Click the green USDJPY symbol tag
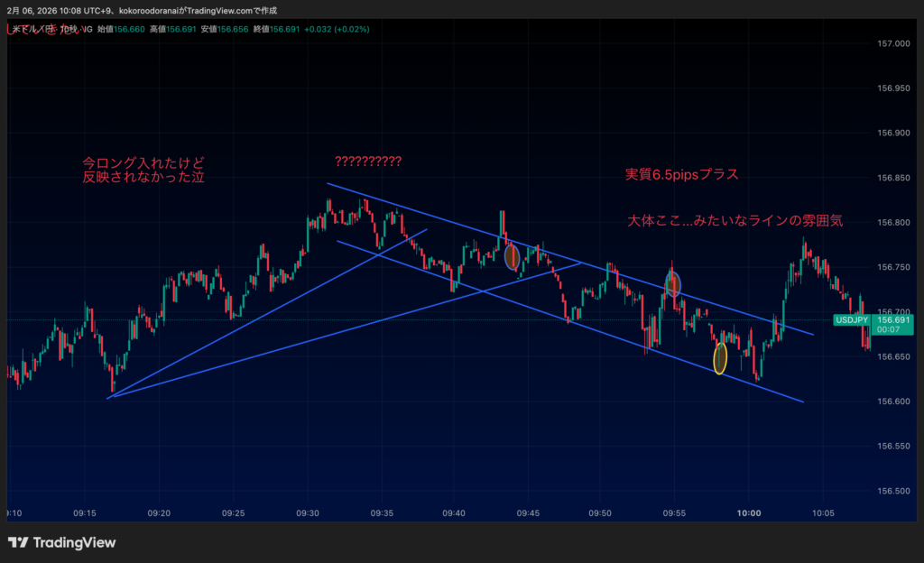 coord(853,319)
